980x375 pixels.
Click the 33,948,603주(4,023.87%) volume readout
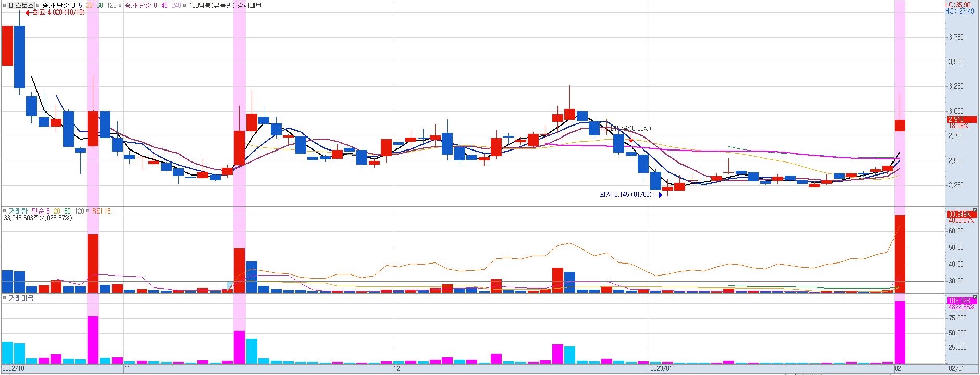point(38,218)
